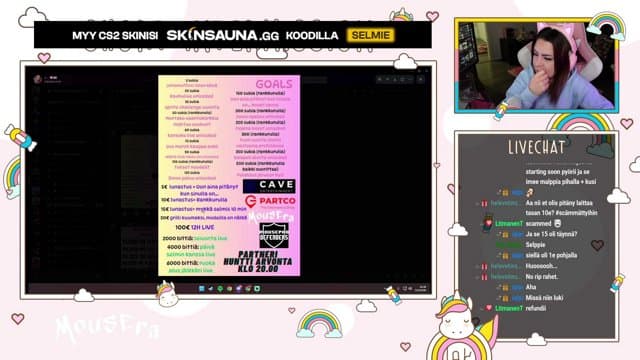Image resolution: width=640 pixels, height=360 pixels.
Task: Click the Mousera Defenders shield logo
Action: [274, 236]
